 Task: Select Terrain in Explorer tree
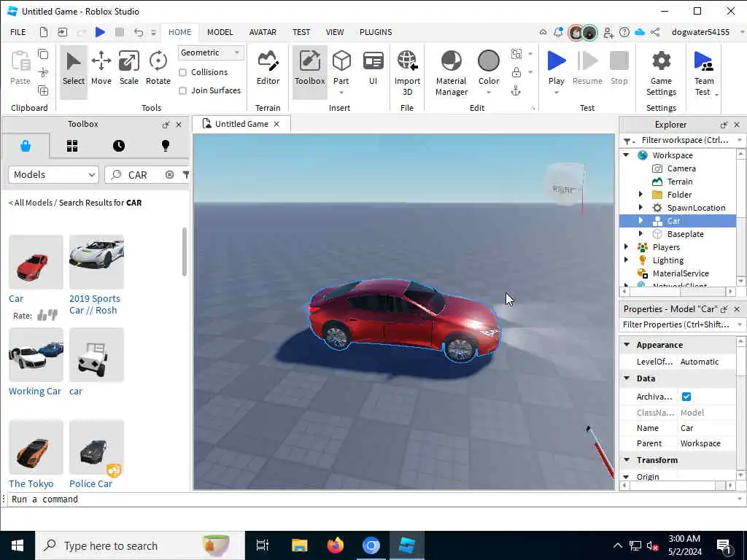click(679, 182)
